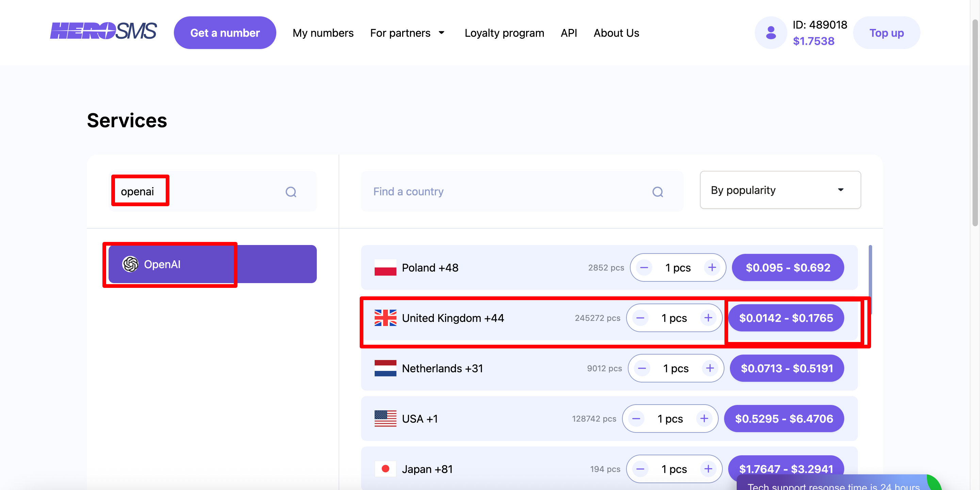The height and width of the screenshot is (490, 980).
Task: Decrease Poland quantity with minus icon
Action: tap(644, 267)
